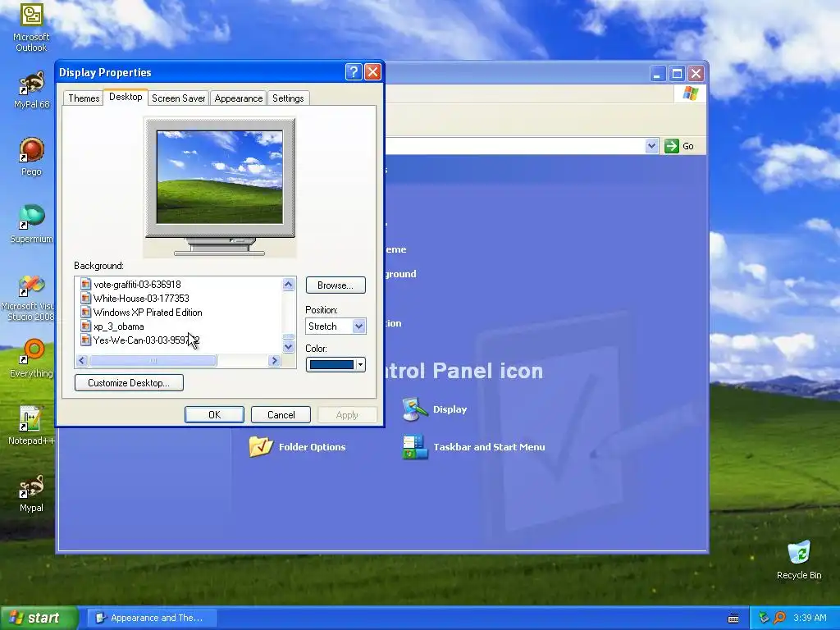The width and height of the screenshot is (840, 630).
Task: Open the Recycle Bin
Action: (799, 559)
